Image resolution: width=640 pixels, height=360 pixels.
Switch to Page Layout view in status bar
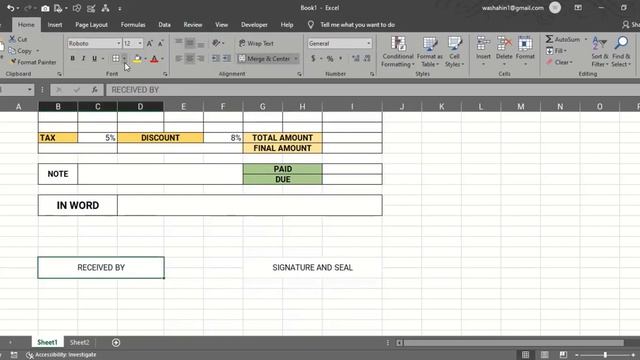(544, 355)
